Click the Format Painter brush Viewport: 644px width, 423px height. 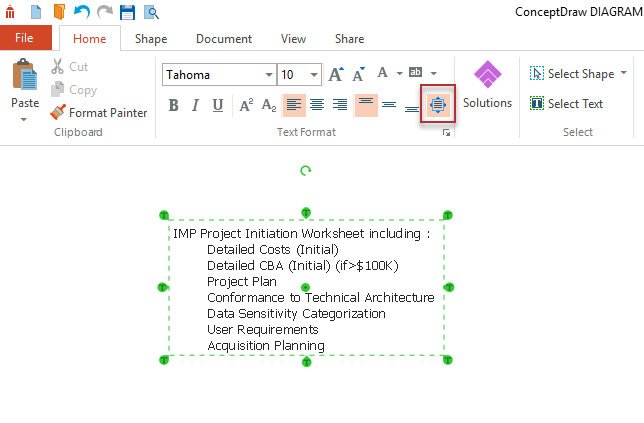pos(99,113)
